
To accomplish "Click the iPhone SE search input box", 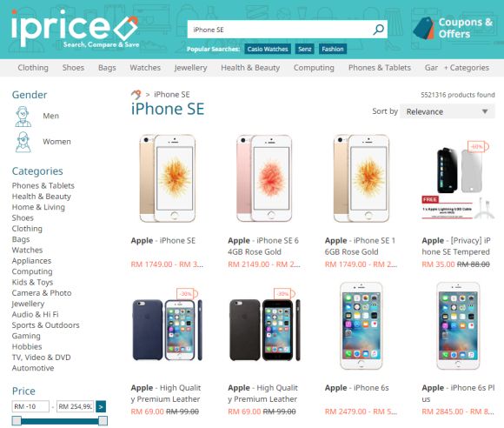I will tap(278, 30).
